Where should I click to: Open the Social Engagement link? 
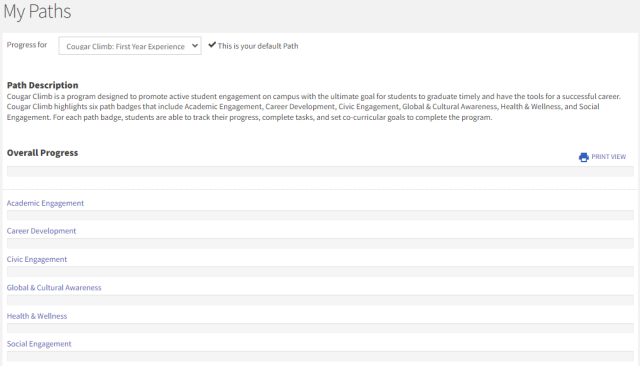click(39, 344)
